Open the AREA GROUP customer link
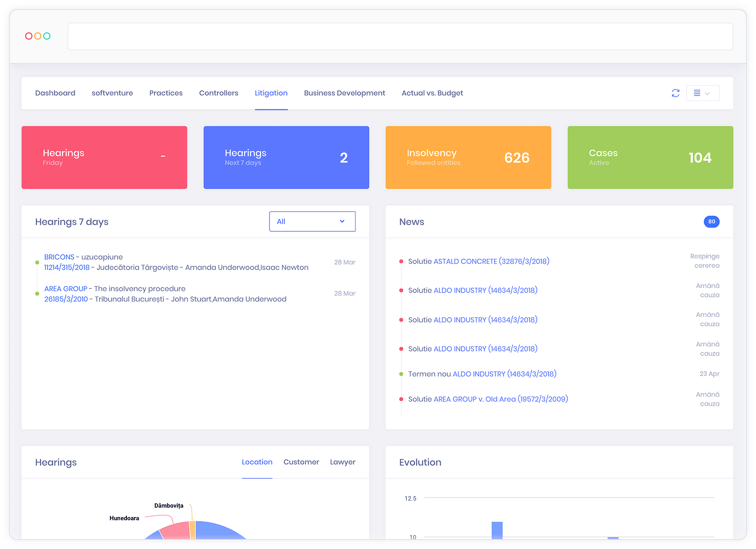The image size is (756, 549). 66,288
